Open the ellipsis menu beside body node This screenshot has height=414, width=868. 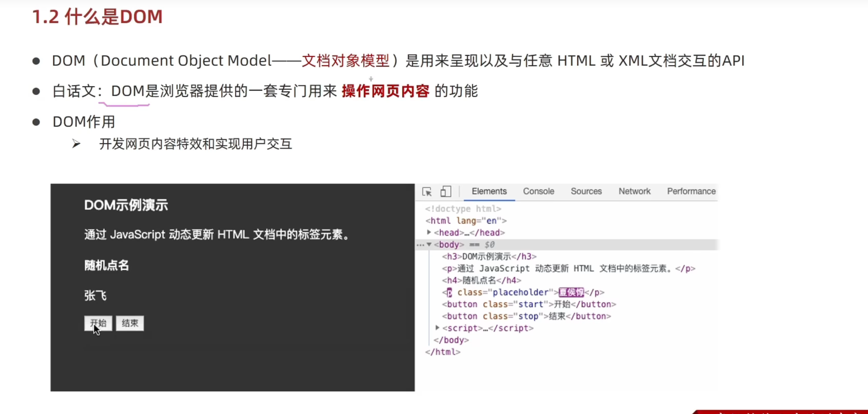[x=420, y=245]
